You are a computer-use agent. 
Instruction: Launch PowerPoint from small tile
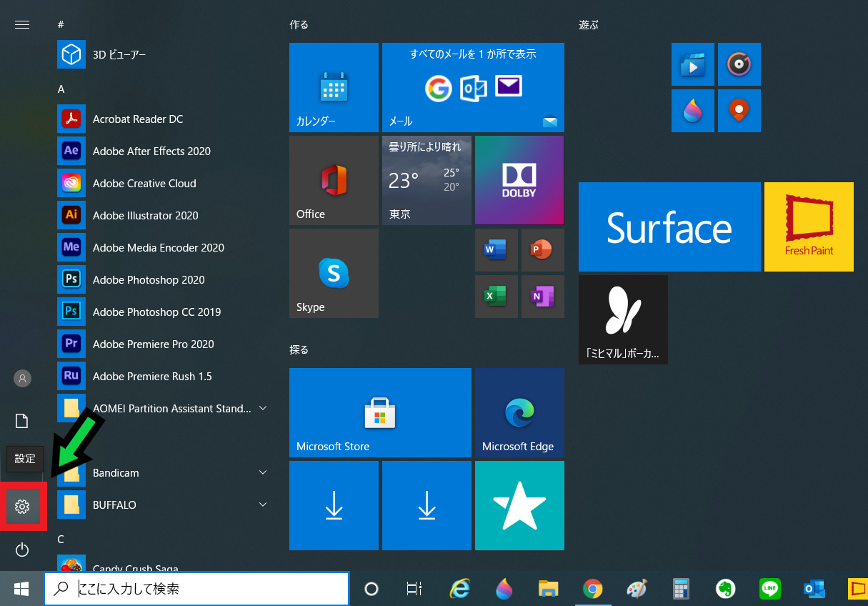coord(543,250)
